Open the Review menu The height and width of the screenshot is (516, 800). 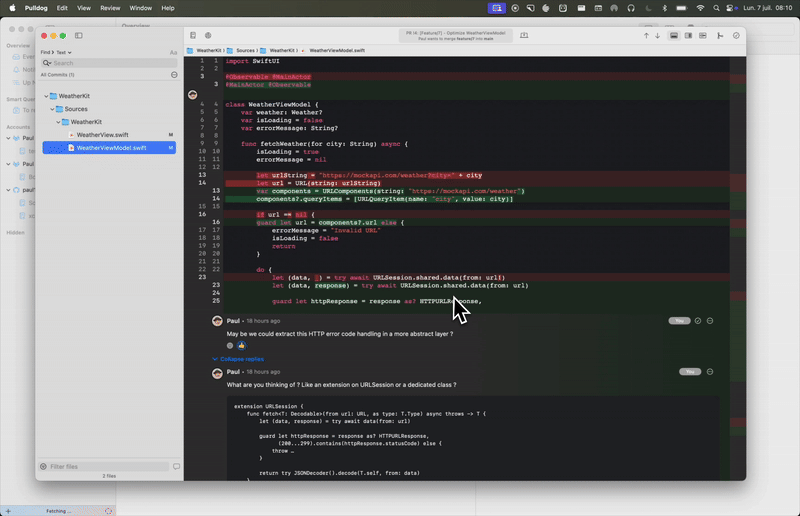tap(110, 8)
